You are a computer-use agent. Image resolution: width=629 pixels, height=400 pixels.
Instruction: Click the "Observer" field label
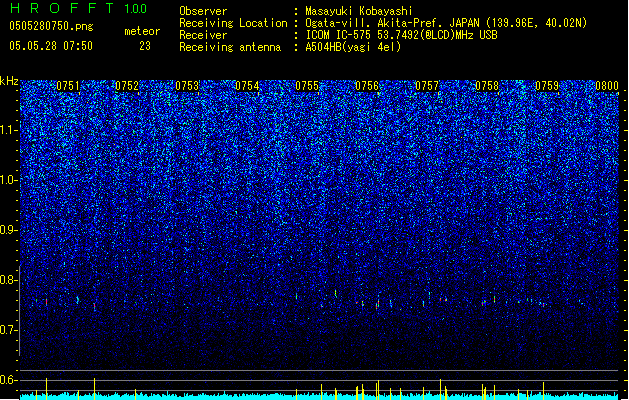[203, 11]
